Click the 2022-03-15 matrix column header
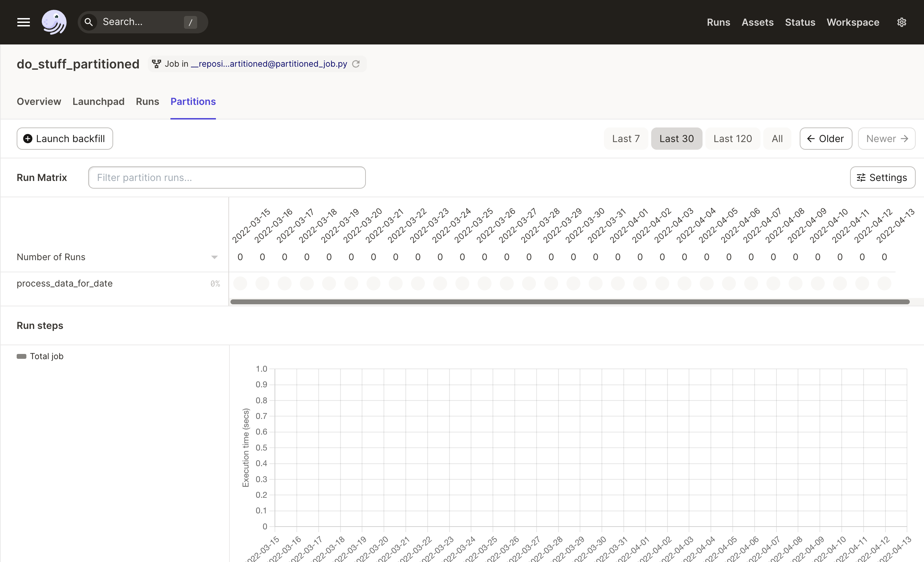The image size is (924, 562). pyautogui.click(x=251, y=225)
